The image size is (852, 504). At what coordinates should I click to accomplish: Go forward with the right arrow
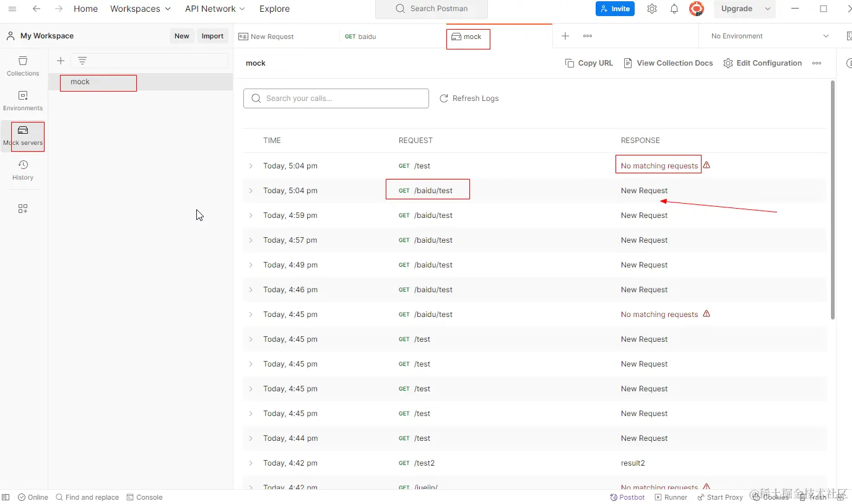tap(59, 9)
